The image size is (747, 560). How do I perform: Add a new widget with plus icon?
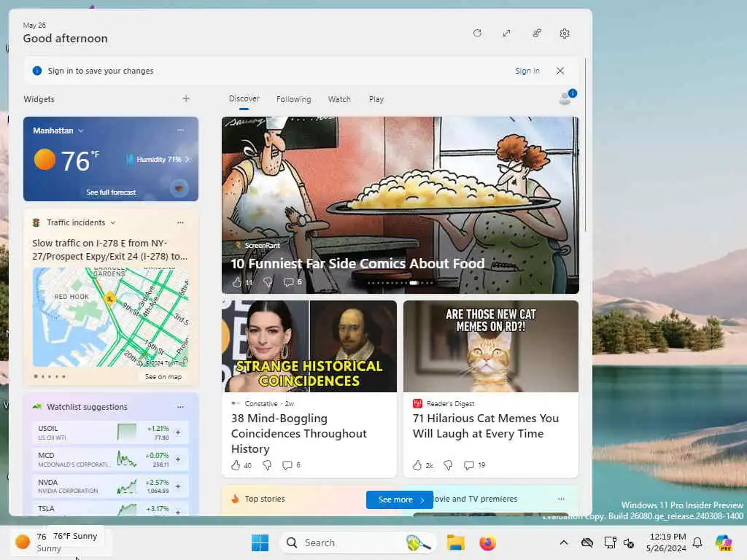(x=186, y=98)
